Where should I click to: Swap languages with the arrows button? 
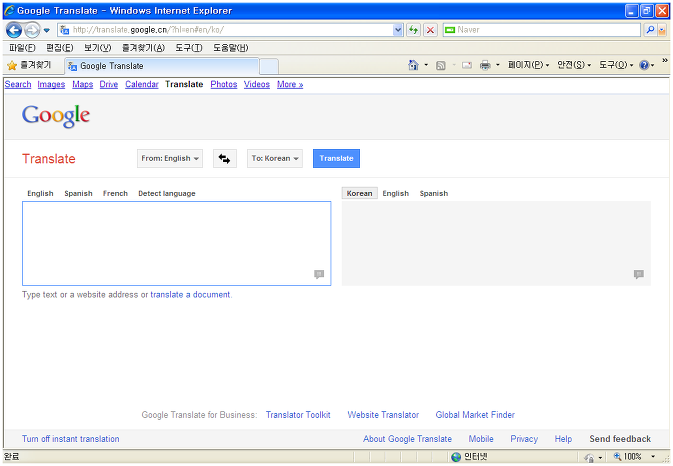224,158
